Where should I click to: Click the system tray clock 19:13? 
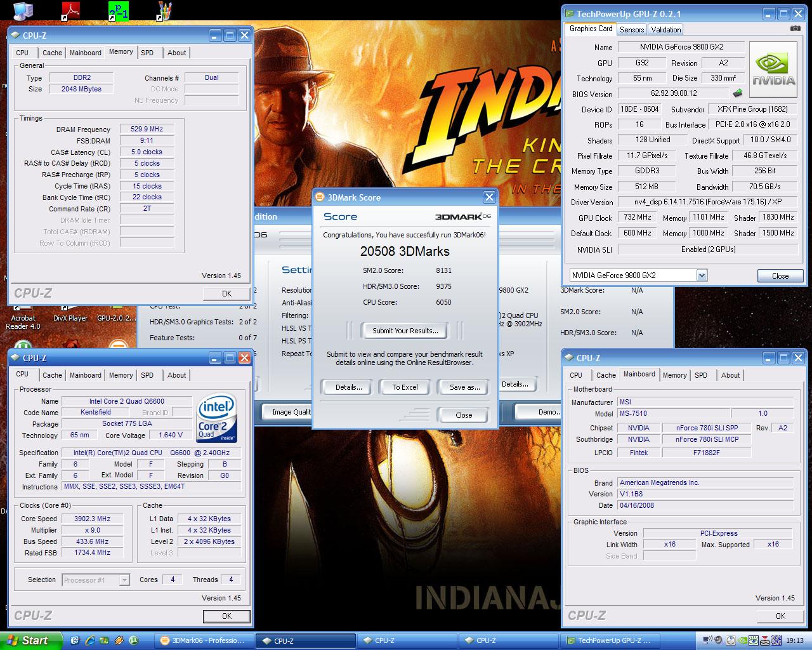(x=795, y=640)
